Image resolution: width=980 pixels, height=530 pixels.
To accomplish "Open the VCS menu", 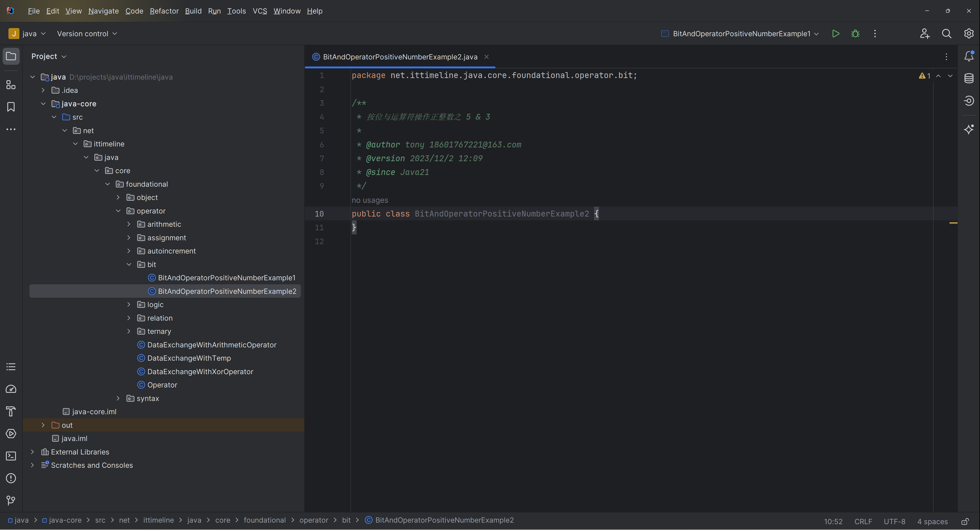I will [260, 11].
